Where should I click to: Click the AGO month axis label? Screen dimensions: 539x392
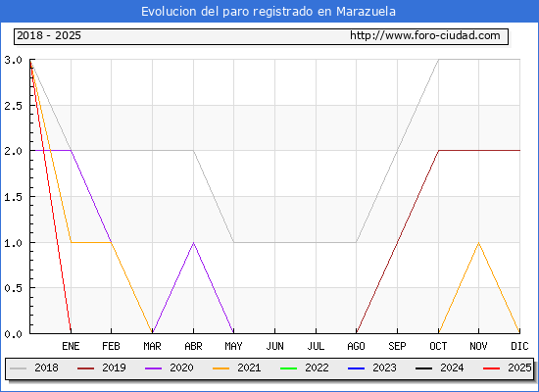coord(356,346)
